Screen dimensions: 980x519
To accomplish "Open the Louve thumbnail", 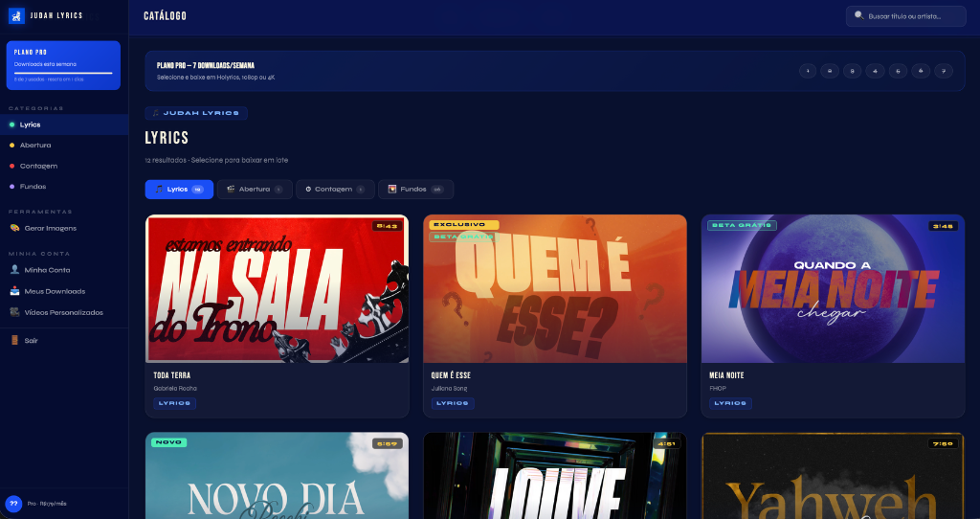I will pos(555,476).
